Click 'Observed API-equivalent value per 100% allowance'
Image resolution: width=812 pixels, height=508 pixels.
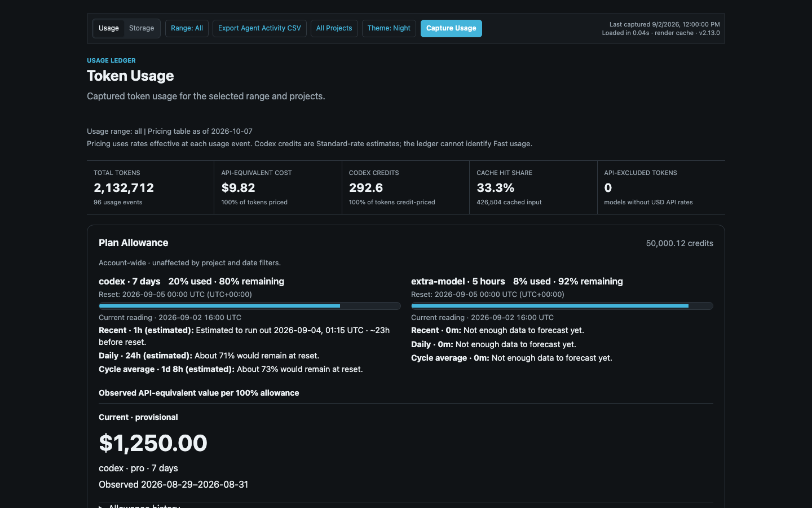click(199, 393)
